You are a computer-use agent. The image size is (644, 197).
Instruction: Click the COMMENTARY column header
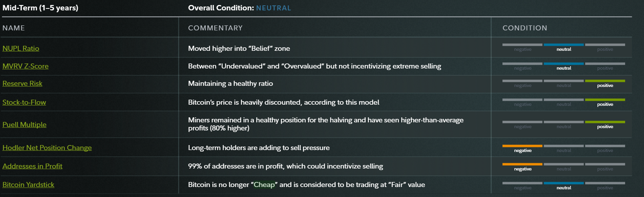coord(215,28)
